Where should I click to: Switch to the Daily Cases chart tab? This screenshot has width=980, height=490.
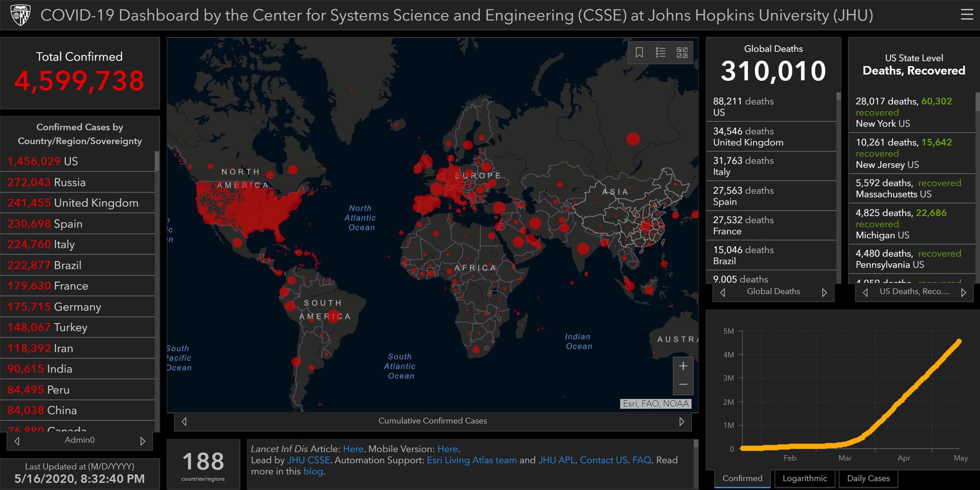tap(868, 478)
